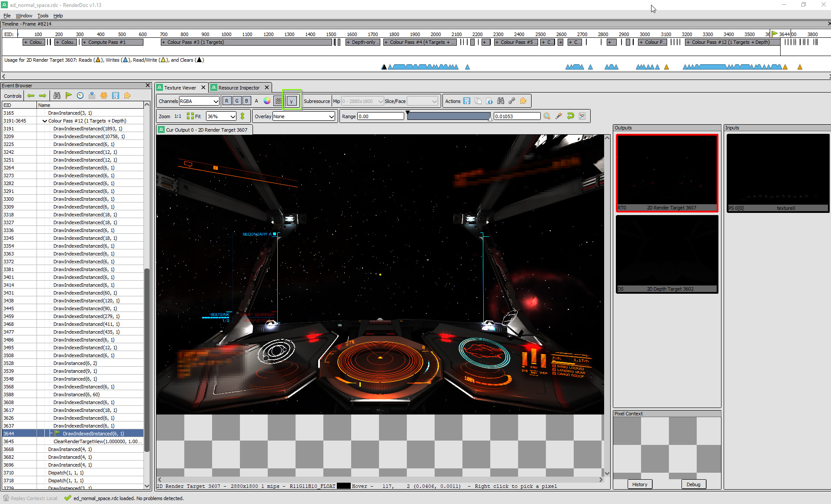Open Texture Viewer Actions extensions puzzle icon
The width and height of the screenshot is (831, 504).
click(x=523, y=101)
